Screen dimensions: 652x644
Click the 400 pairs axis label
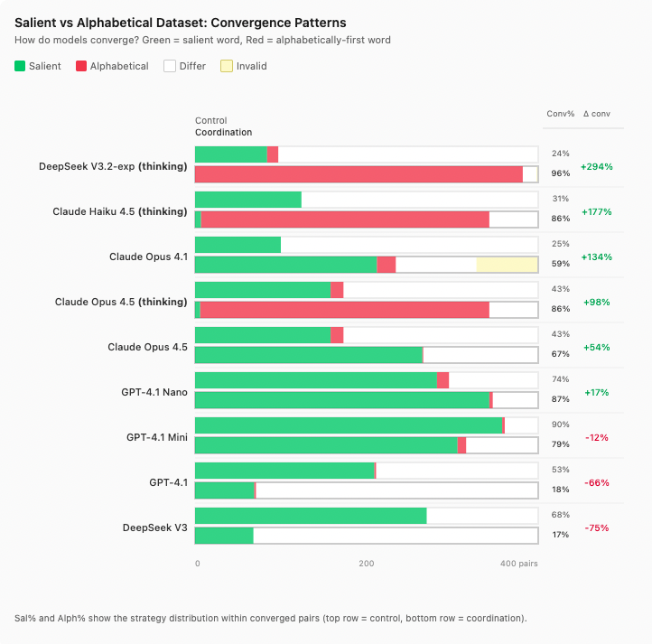(519, 563)
